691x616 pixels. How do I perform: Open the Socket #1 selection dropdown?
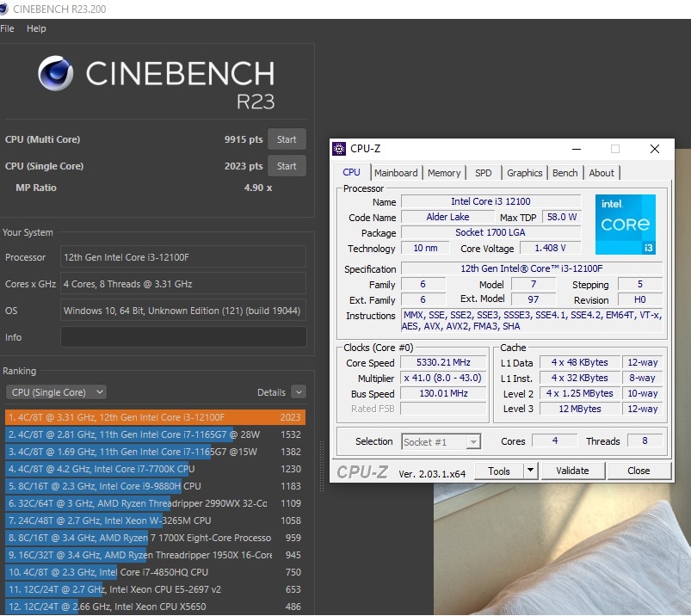point(441,441)
